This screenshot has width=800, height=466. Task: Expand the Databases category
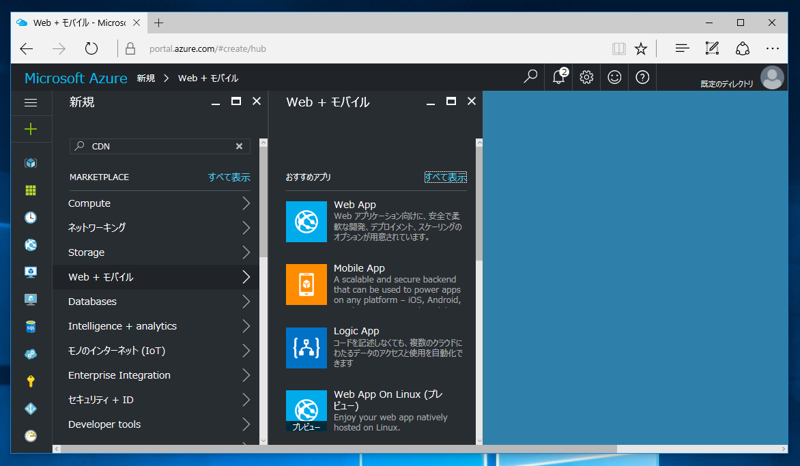[x=156, y=302]
